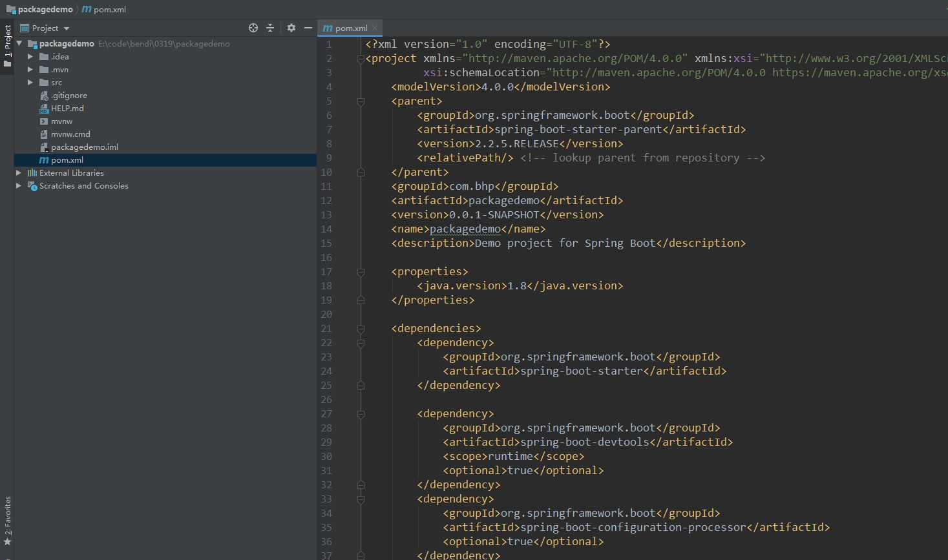Click the Favorites star icon
The image size is (948, 560).
coord(7,542)
